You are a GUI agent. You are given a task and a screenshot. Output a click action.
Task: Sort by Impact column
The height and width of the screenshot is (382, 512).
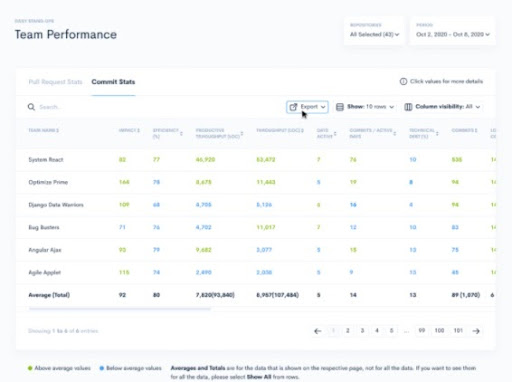point(129,130)
